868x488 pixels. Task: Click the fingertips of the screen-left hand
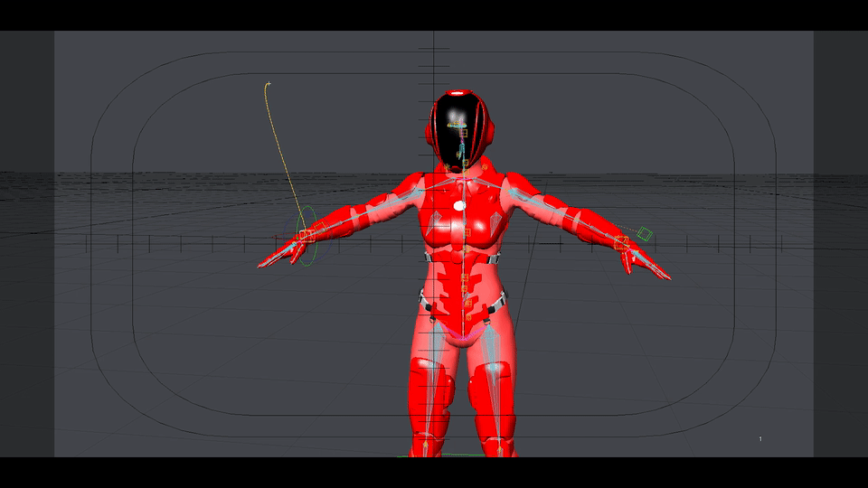click(262, 265)
